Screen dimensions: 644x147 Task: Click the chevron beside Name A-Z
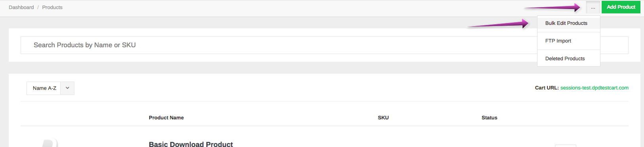click(x=67, y=88)
